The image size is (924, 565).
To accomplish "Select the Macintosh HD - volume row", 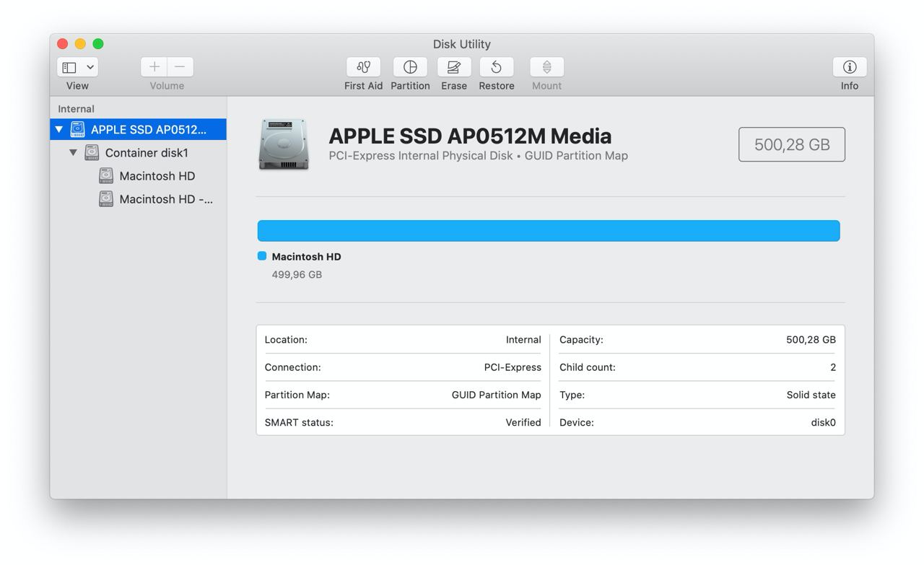I will click(138, 199).
